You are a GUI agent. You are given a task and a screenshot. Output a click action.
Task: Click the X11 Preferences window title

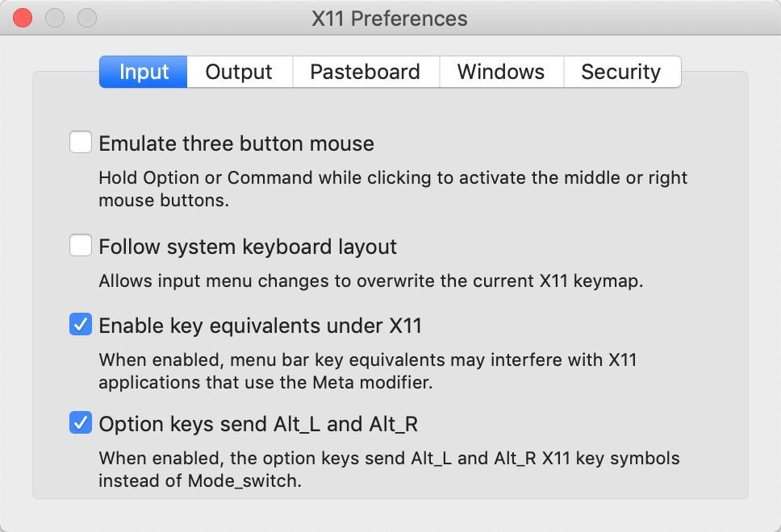[x=390, y=19]
